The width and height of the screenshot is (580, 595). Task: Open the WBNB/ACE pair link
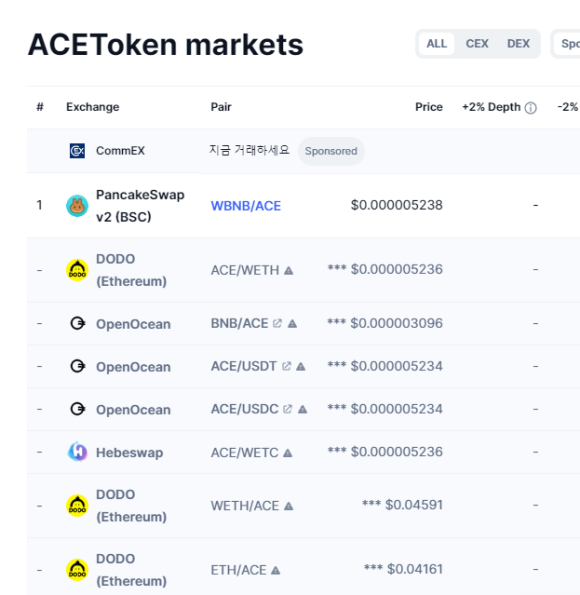coord(246,206)
